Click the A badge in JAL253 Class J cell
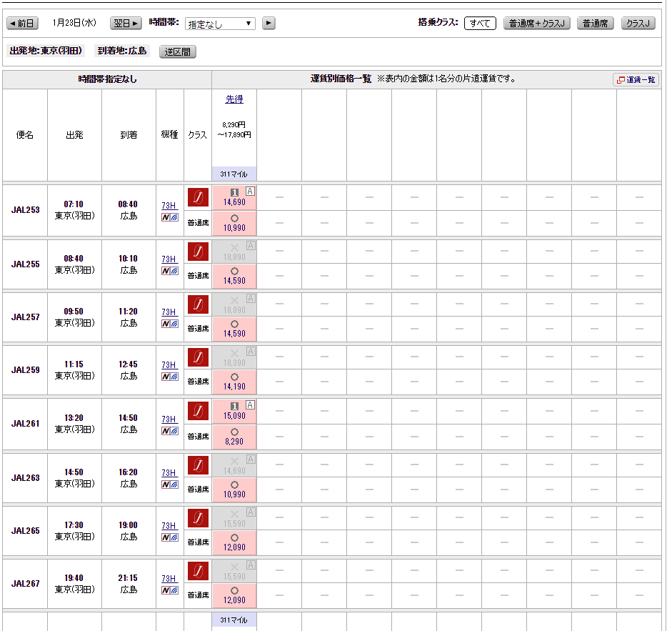Image resolution: width=672 pixels, height=631 pixels. (250, 192)
